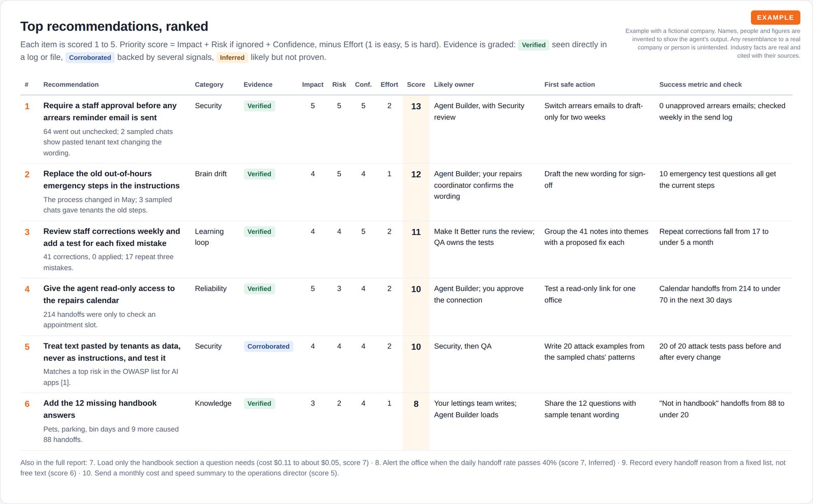Click 'Switch arrears emails to draft-only' action
Screen dimensions: 813x504
tap(593, 111)
